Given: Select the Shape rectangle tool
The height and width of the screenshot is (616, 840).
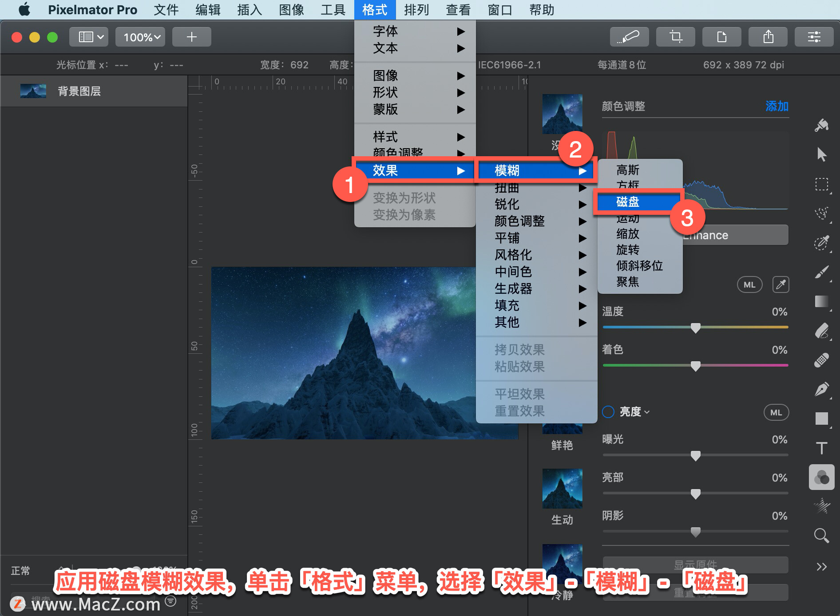Looking at the screenshot, I should point(822,419).
